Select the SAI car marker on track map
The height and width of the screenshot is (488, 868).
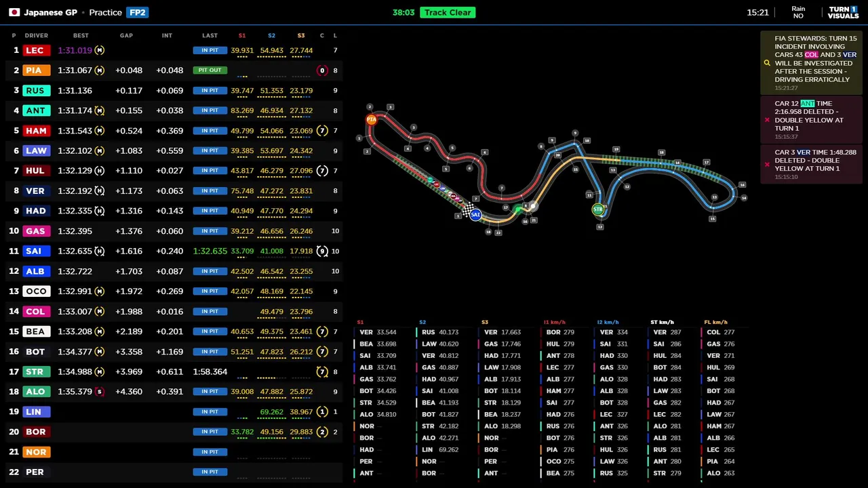[475, 215]
